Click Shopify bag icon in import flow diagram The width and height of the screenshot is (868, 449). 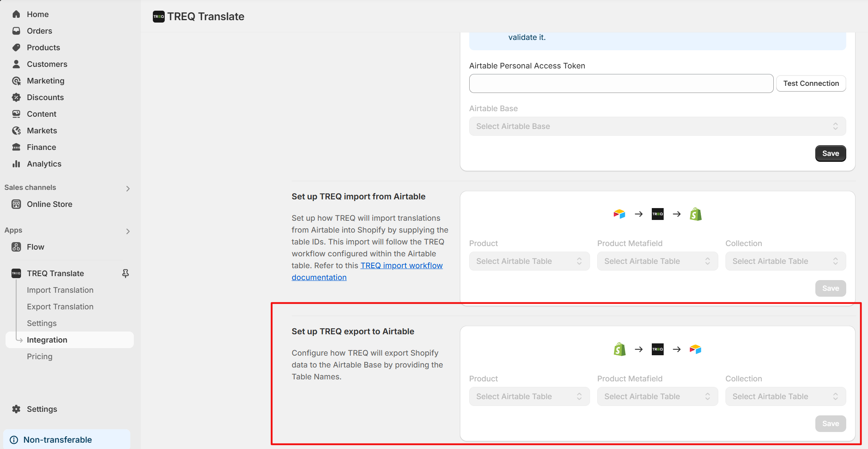tap(696, 214)
